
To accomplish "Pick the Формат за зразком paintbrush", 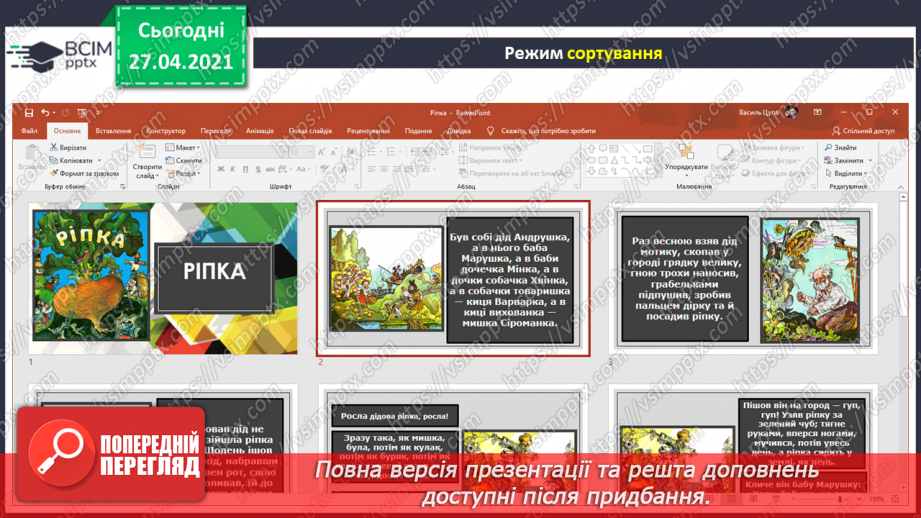I will tap(84, 173).
